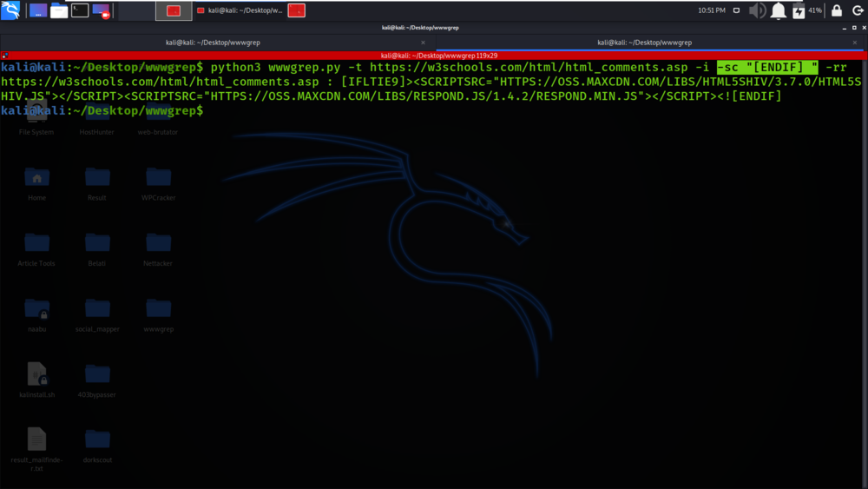Screen dimensions: 868x489
Task: Click the last red terminal taskbar icon
Action: point(297,10)
